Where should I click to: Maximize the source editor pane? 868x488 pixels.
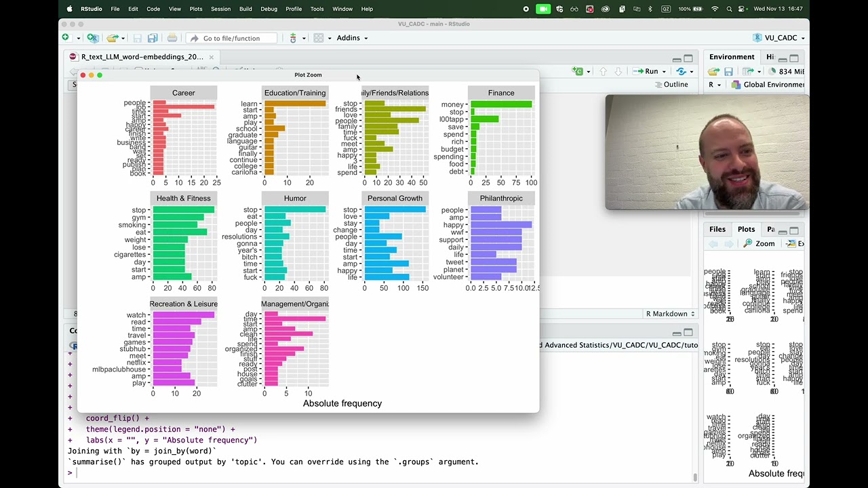tap(688, 59)
